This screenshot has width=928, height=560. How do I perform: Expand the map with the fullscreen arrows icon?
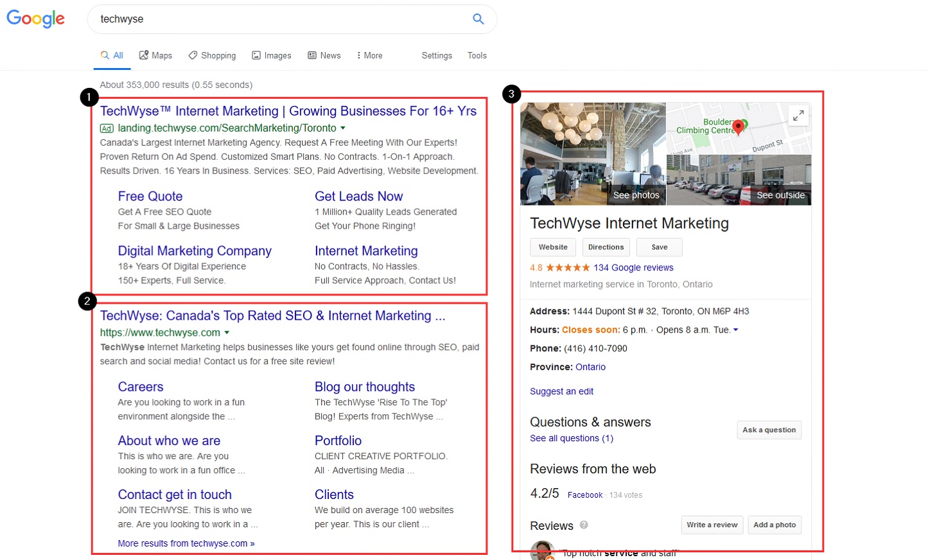(798, 116)
